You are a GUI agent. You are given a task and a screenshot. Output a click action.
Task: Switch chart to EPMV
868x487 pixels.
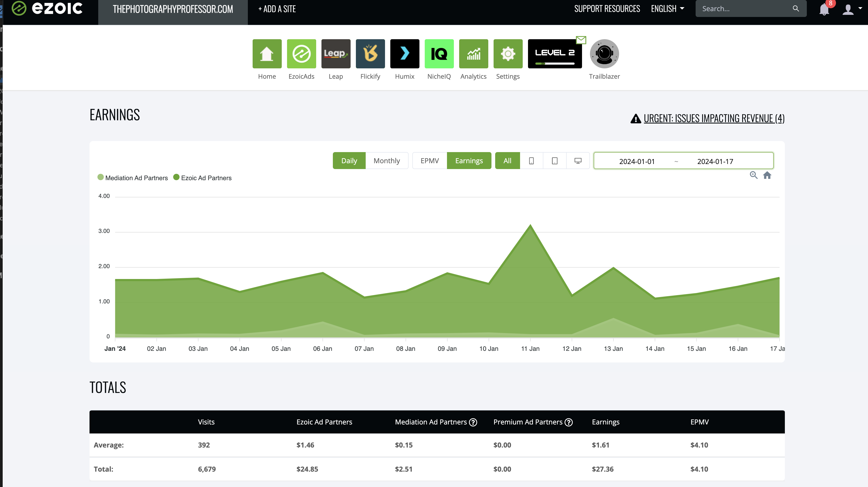(x=429, y=161)
